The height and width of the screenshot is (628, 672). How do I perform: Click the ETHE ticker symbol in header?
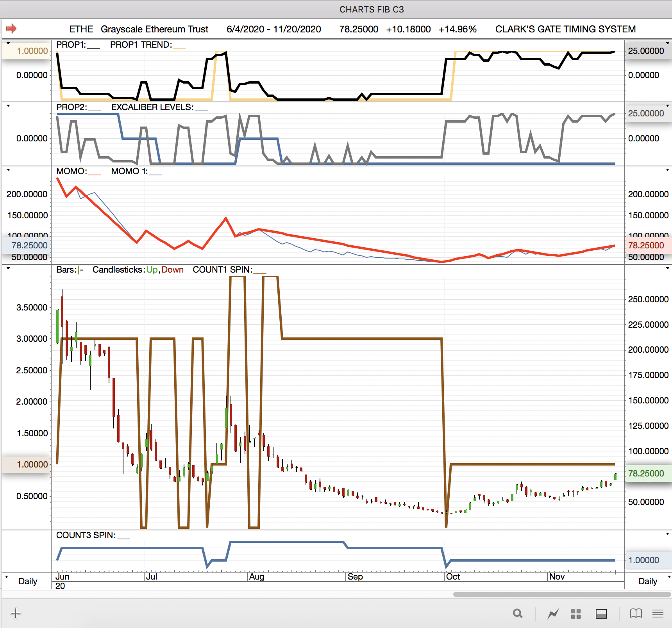(81, 29)
